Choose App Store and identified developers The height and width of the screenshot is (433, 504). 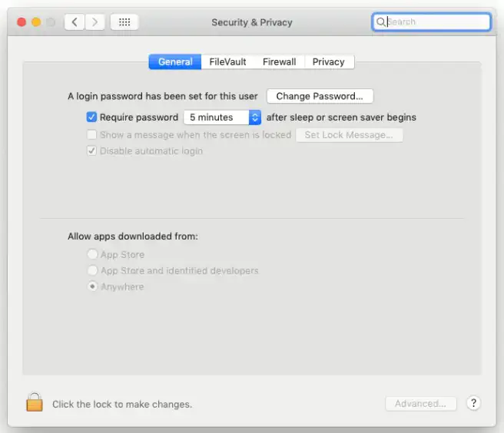93,270
